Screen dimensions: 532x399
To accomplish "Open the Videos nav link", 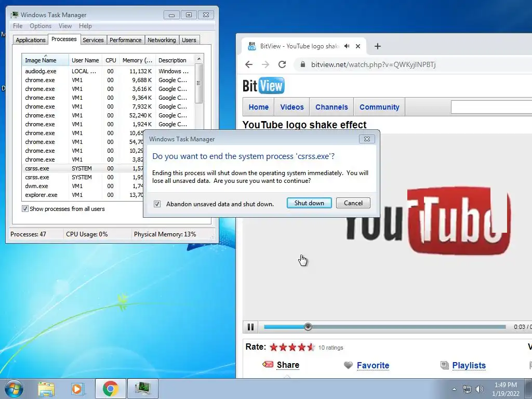I will point(292,107).
